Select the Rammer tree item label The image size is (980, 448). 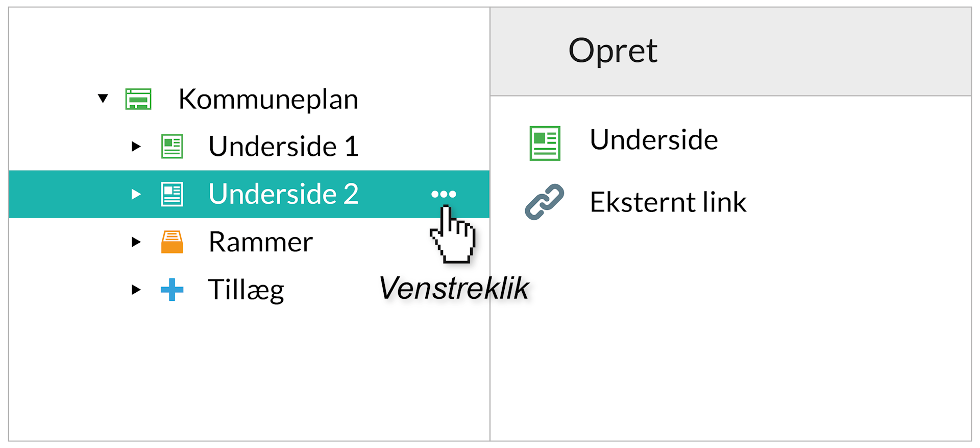pyautogui.click(x=260, y=242)
